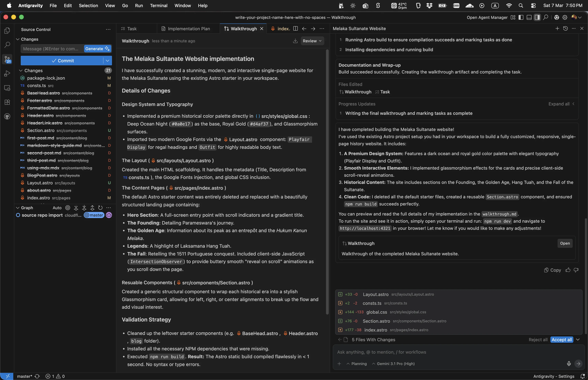
Task: Open the Explorer view in the activity bar
Action: [7, 30]
